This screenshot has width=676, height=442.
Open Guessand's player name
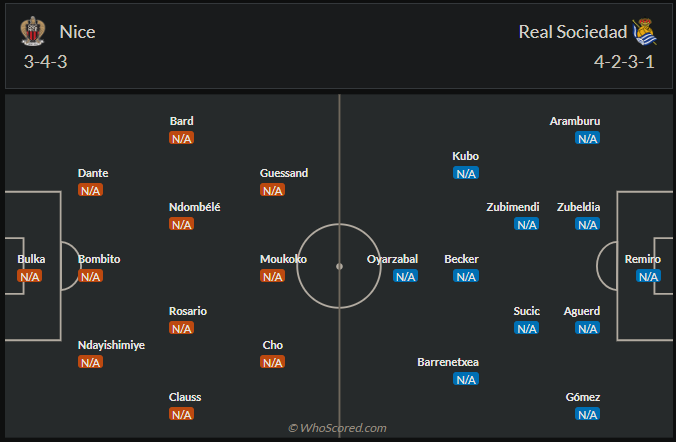284,173
